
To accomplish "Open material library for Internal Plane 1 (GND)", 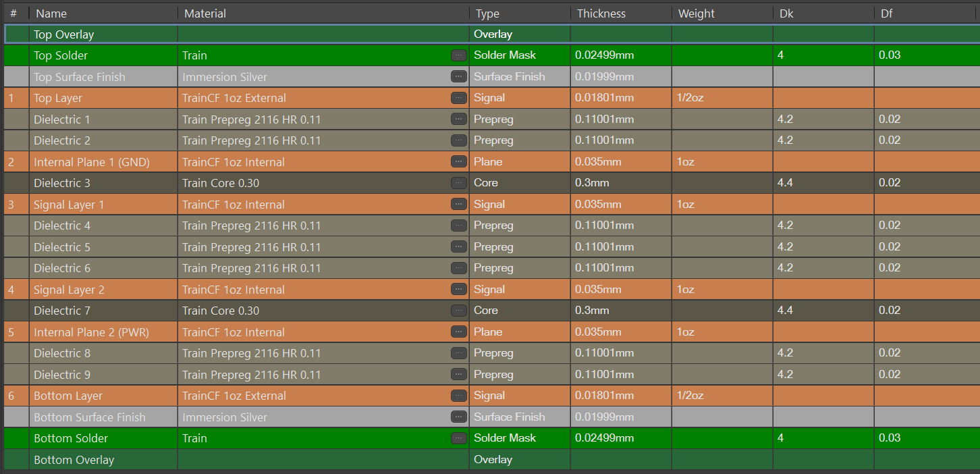I will coord(459,162).
